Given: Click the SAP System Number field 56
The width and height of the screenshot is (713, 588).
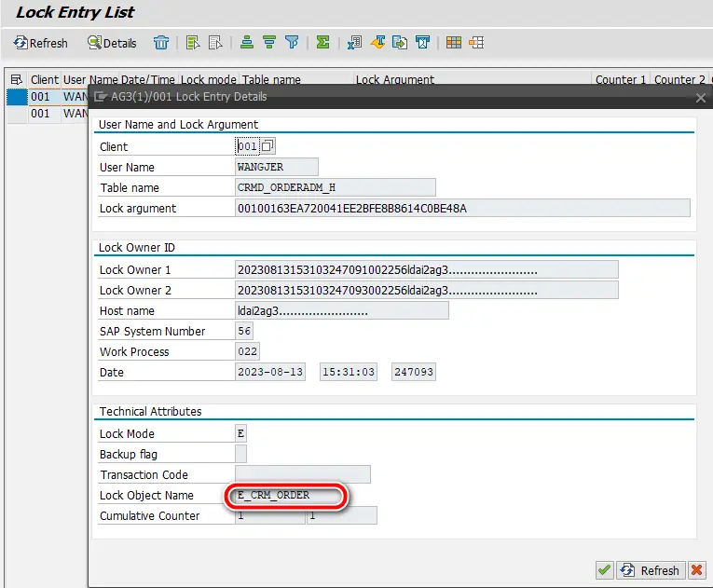Looking at the screenshot, I should pyautogui.click(x=244, y=331).
